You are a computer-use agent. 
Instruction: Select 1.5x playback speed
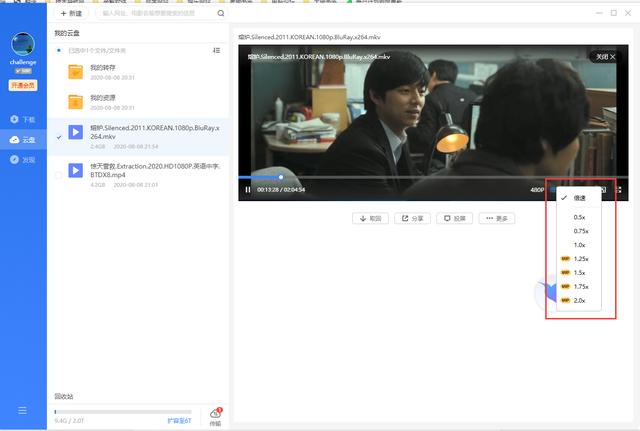(x=579, y=272)
